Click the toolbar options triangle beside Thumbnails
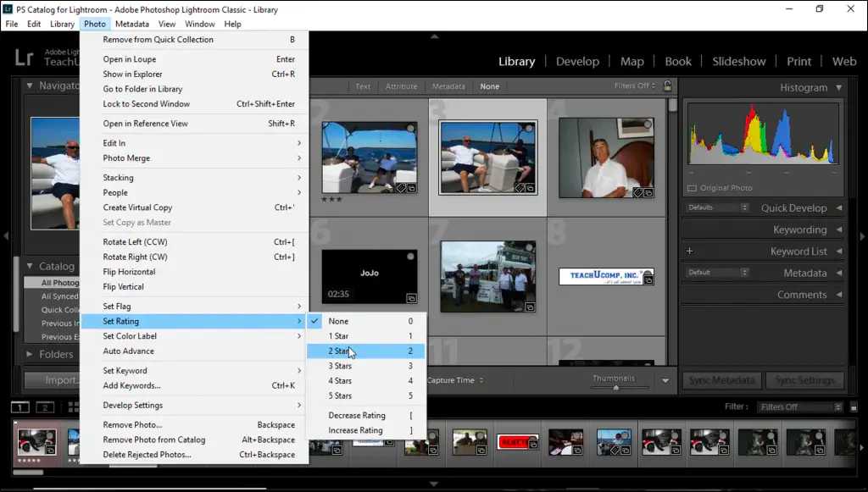The width and height of the screenshot is (868, 492). [665, 381]
